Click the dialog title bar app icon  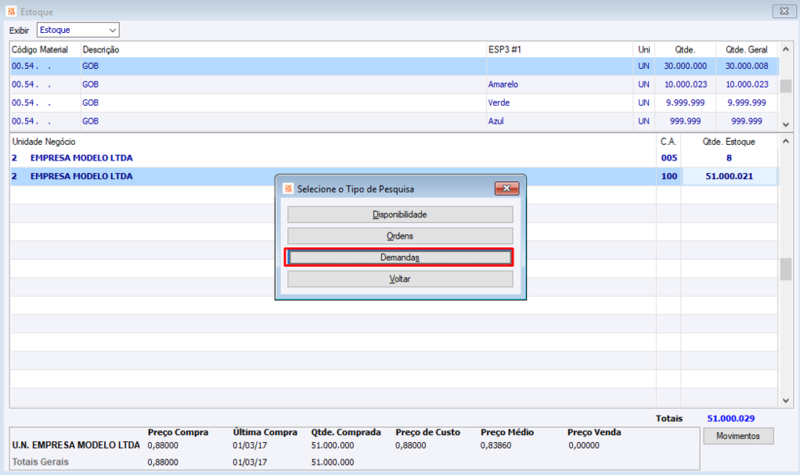tap(288, 189)
